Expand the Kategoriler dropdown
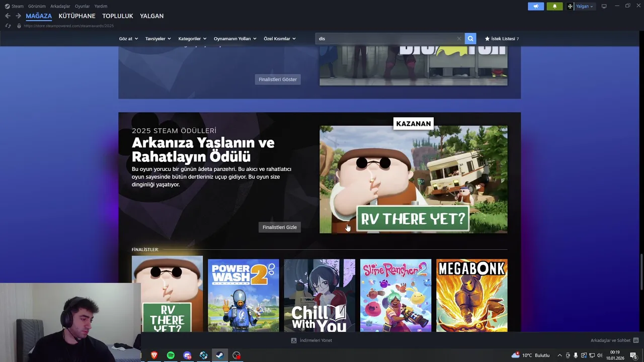This screenshot has height=362, width=644. [192, 39]
